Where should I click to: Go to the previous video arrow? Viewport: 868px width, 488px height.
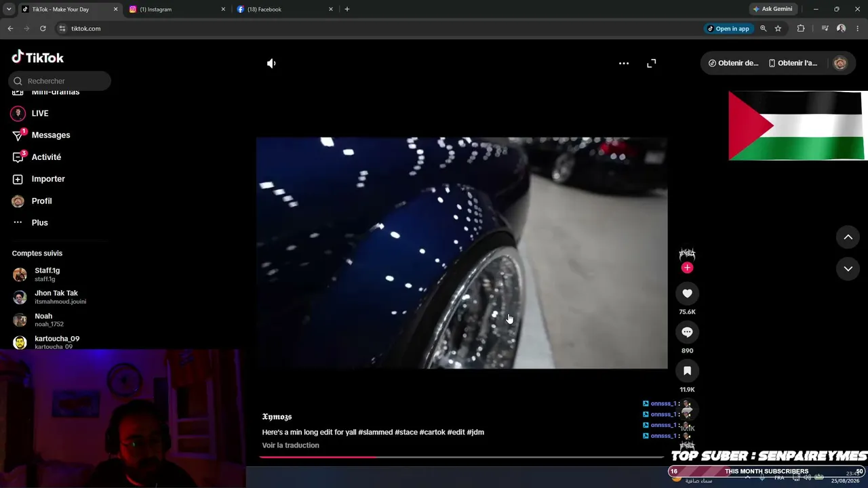tap(848, 237)
